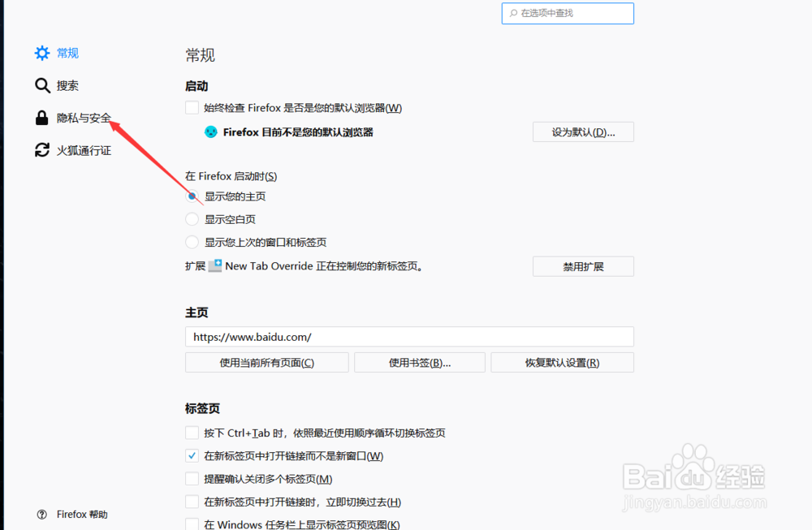Toggle always check default browser checkbox
The width and height of the screenshot is (812, 530).
click(x=192, y=108)
